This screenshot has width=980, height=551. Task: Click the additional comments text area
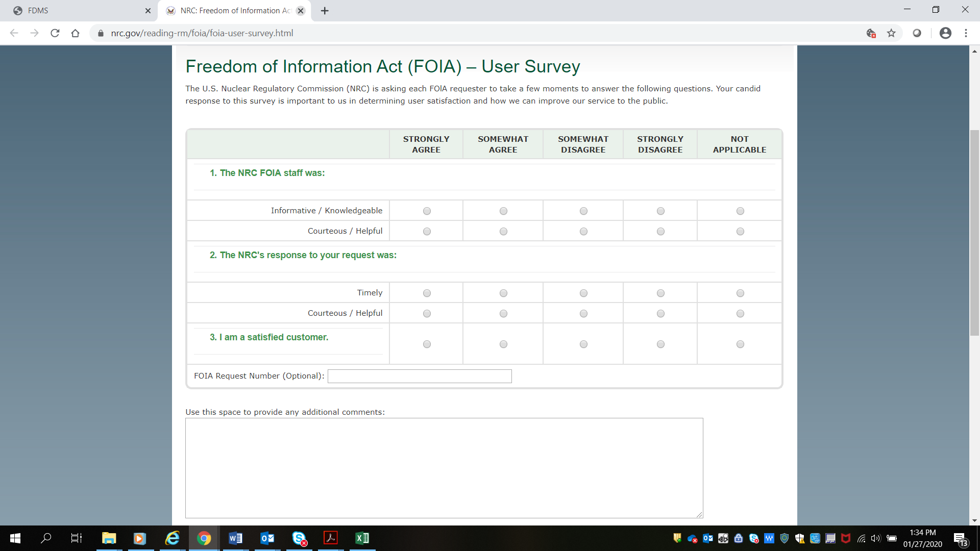[444, 468]
